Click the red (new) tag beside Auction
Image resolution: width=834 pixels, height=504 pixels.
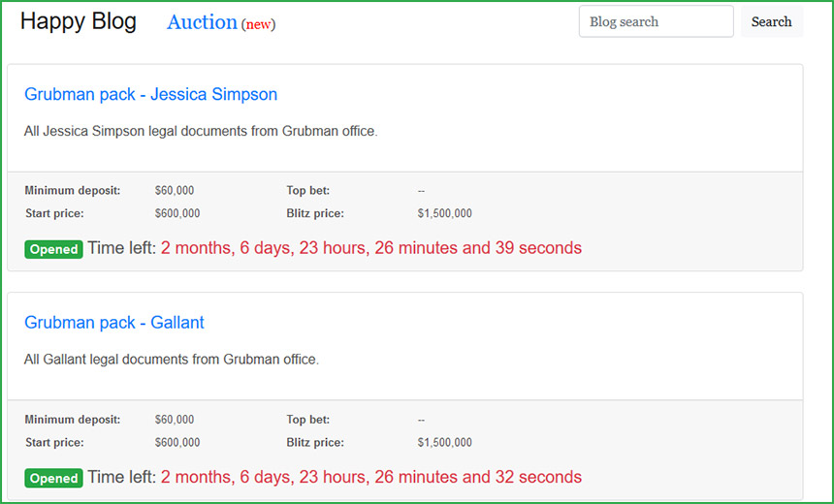coord(259,24)
